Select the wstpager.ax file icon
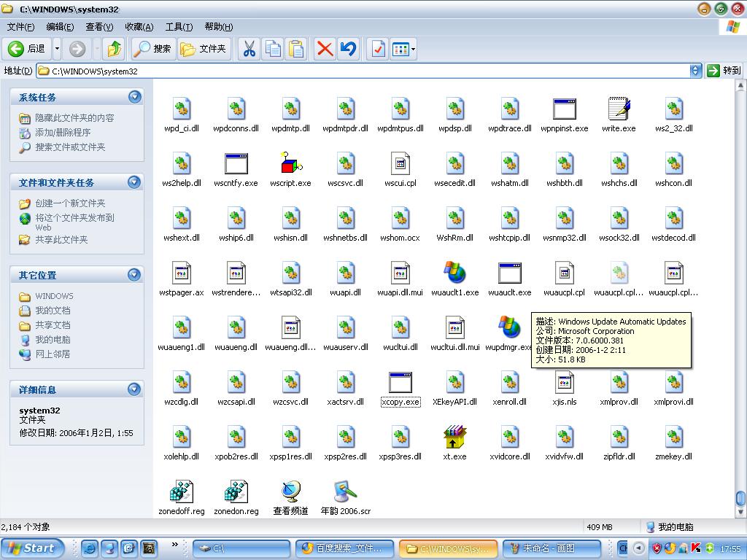The width and height of the screenshot is (747, 560). (182, 273)
